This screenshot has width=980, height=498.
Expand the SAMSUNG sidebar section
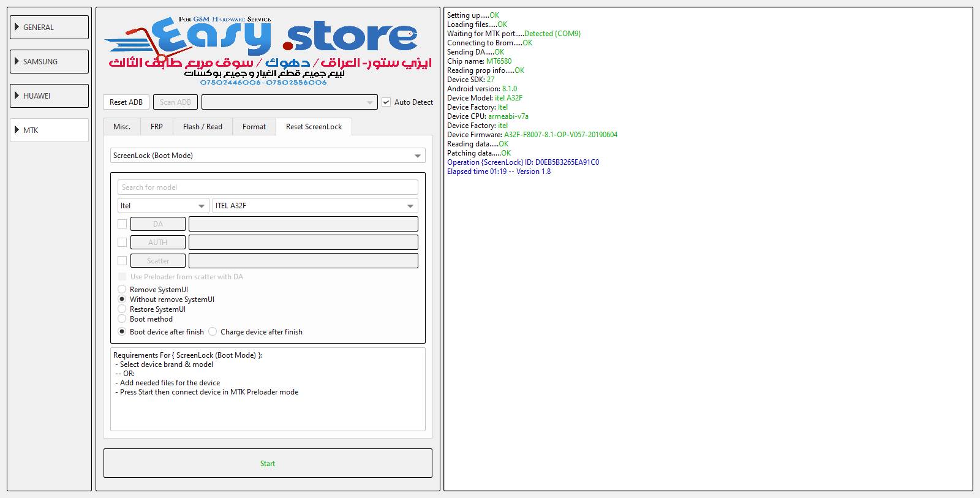coord(49,62)
